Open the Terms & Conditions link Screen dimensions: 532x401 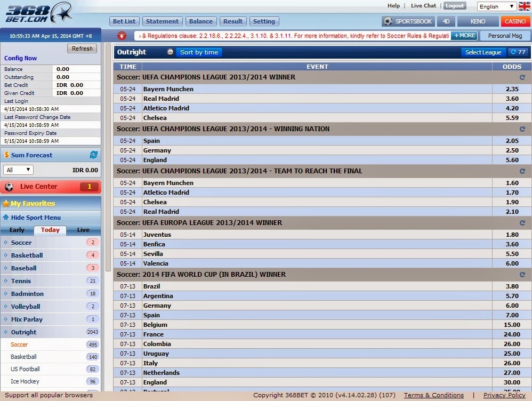[x=433, y=395]
